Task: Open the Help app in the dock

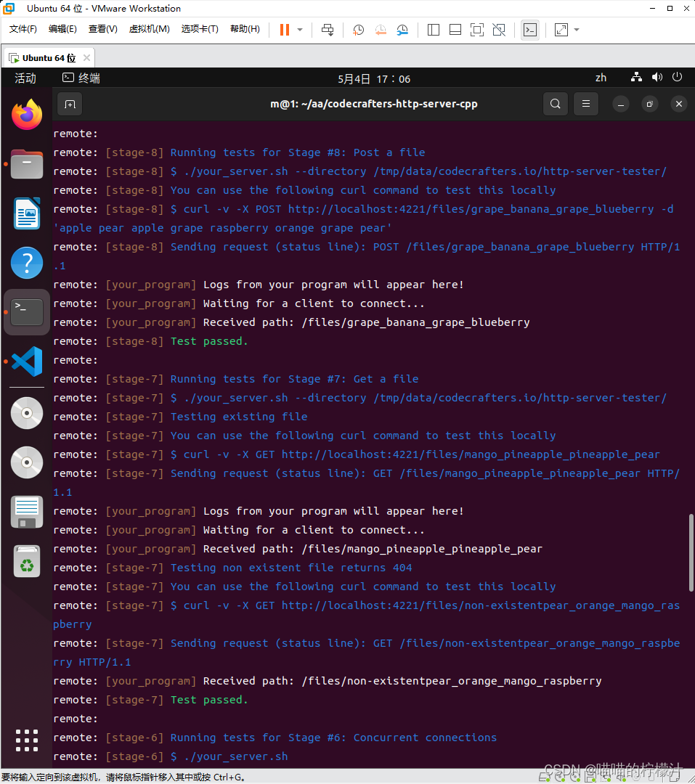Action: [27, 263]
